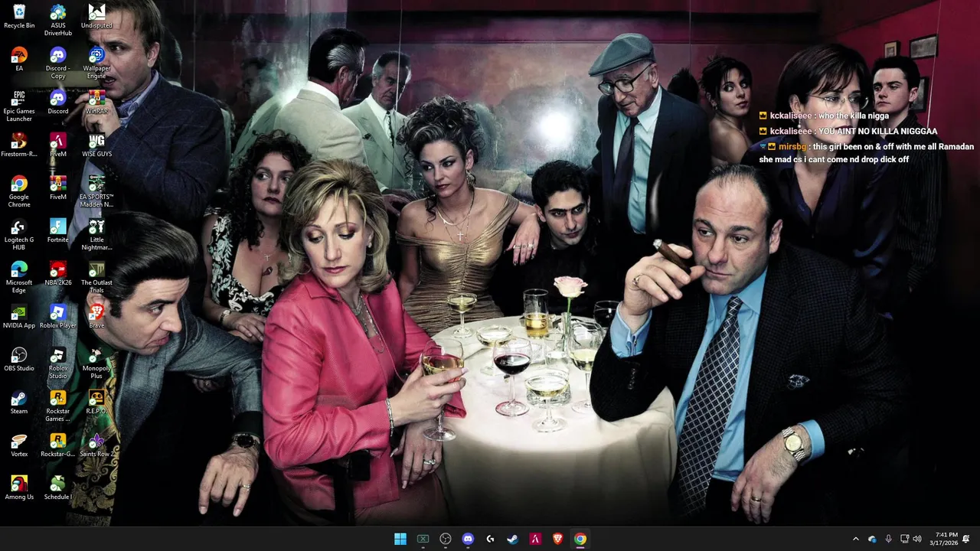Select the OBS Studio desktop shortcut
Viewport: 980px width, 551px height.
pos(19,359)
